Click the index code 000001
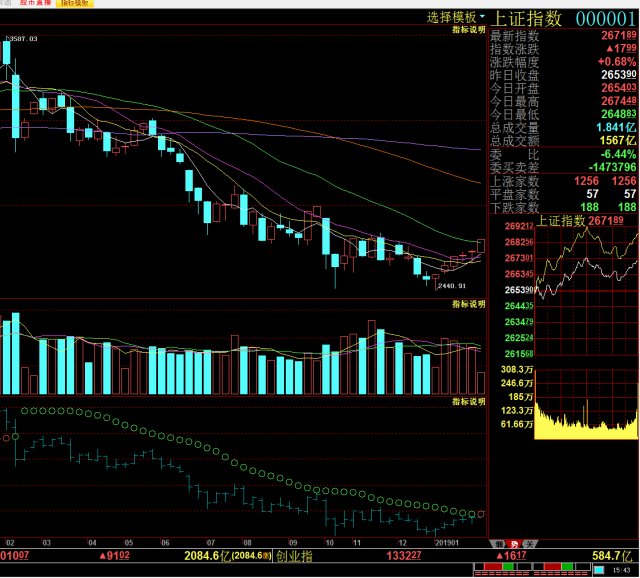640x578 pixels. pos(606,19)
